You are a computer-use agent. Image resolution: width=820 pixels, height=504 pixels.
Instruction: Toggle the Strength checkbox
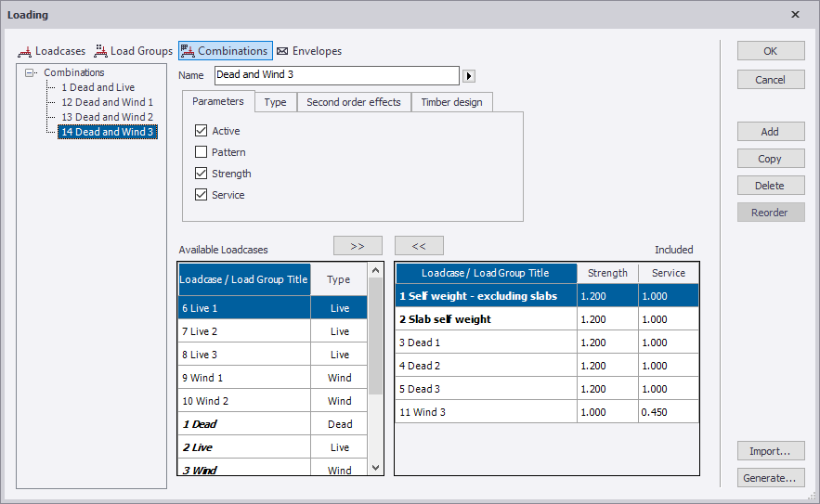point(201,173)
